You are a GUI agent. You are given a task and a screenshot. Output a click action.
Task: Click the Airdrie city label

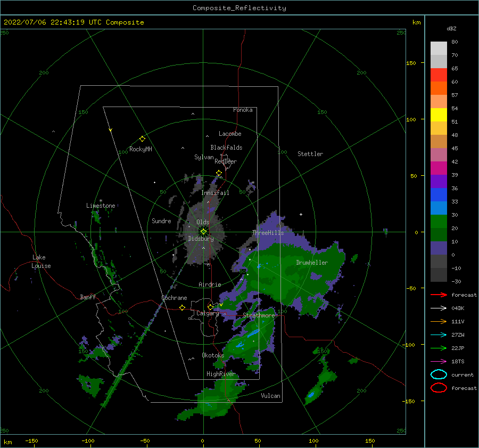(x=210, y=284)
